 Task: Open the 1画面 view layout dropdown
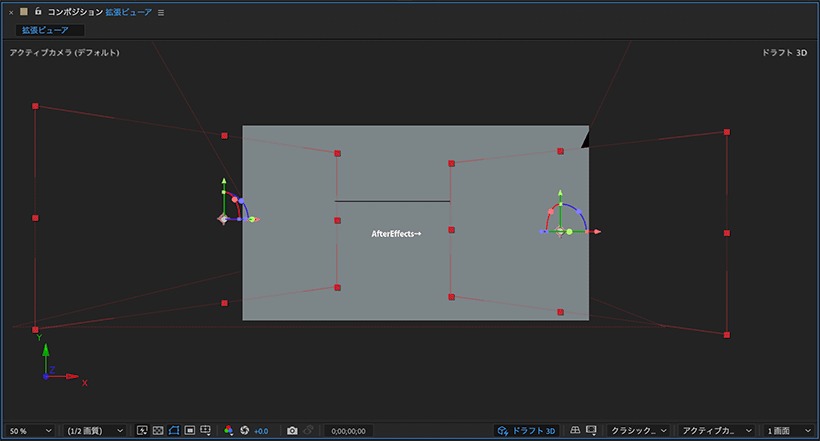789,431
